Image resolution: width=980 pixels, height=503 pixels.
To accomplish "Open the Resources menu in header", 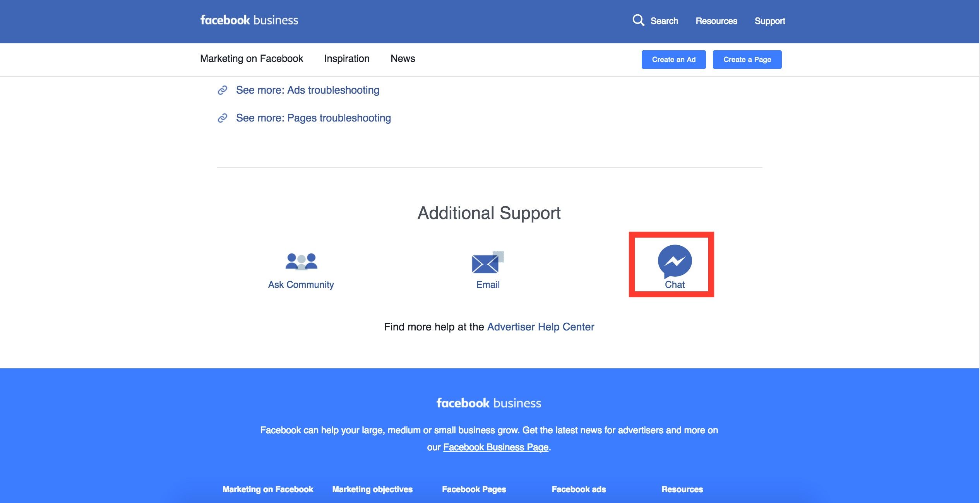I will point(716,21).
